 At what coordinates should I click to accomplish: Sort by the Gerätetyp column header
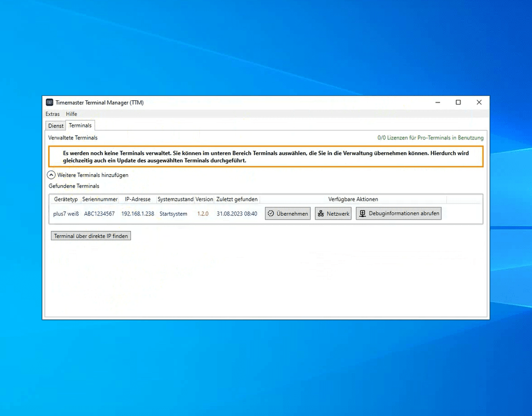[x=66, y=199]
